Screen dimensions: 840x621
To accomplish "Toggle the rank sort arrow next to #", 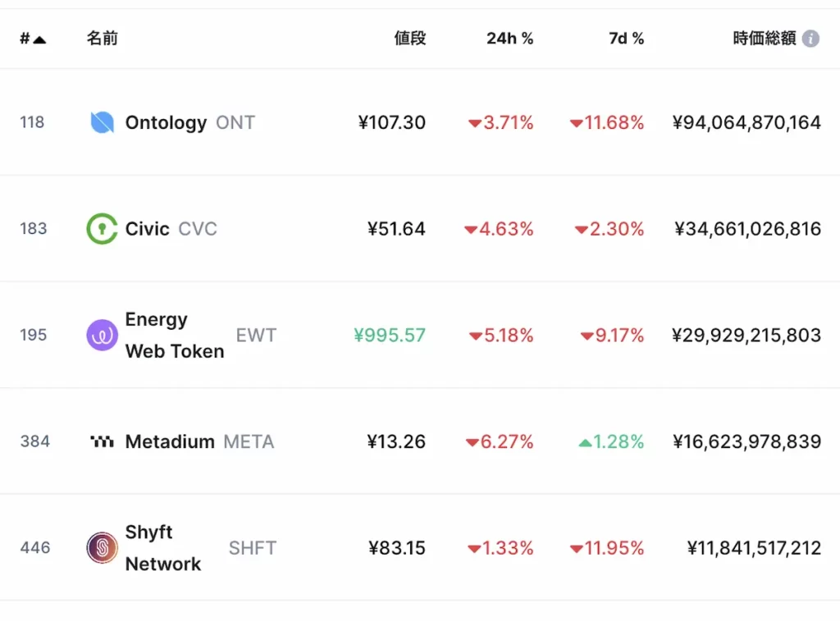I will (x=39, y=39).
